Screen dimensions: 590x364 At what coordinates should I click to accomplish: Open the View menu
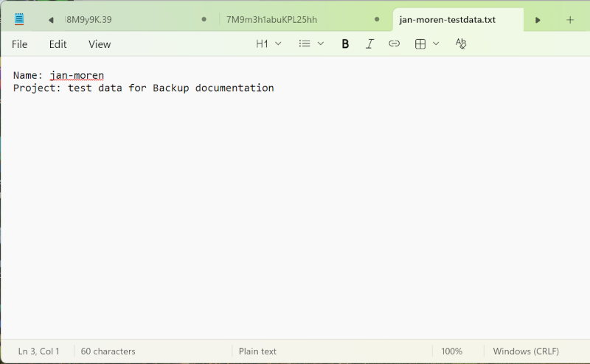(100, 44)
